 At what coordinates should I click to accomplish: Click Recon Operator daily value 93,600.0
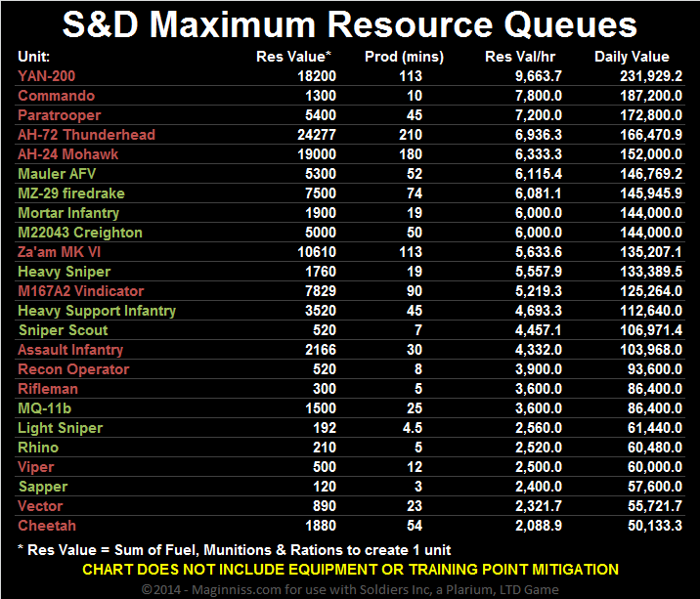[x=655, y=369]
